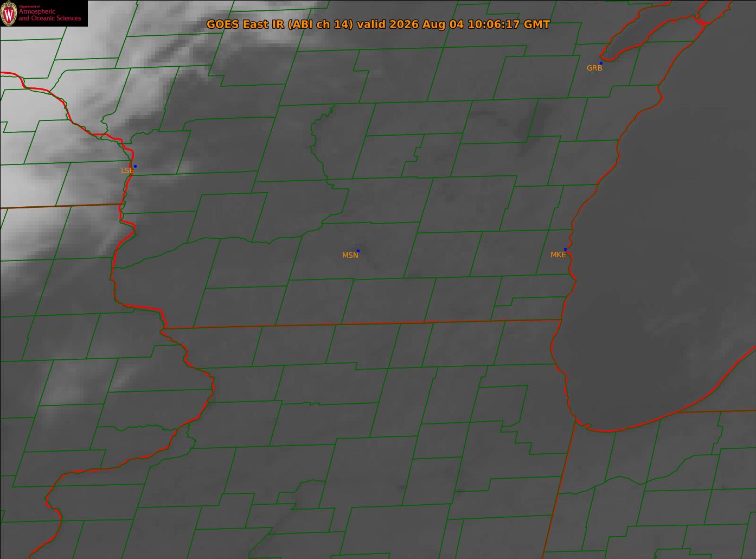Click the GOES East IR title text
756x559 pixels.
[378, 24]
